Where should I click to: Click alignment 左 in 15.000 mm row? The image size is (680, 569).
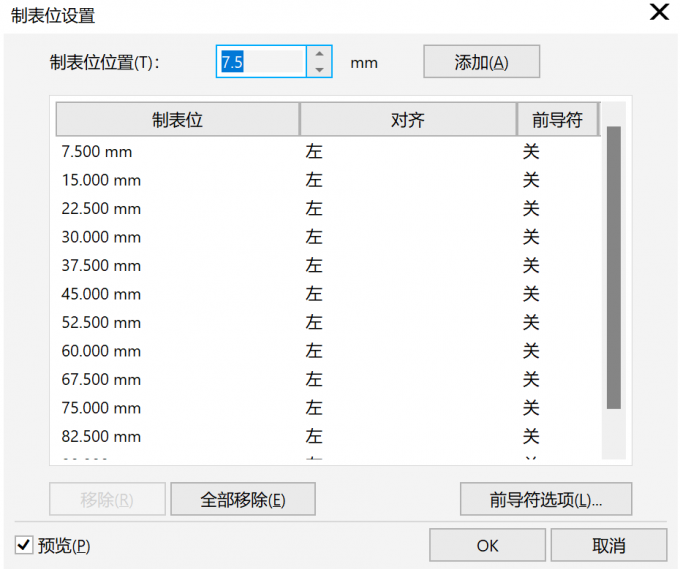(x=314, y=180)
